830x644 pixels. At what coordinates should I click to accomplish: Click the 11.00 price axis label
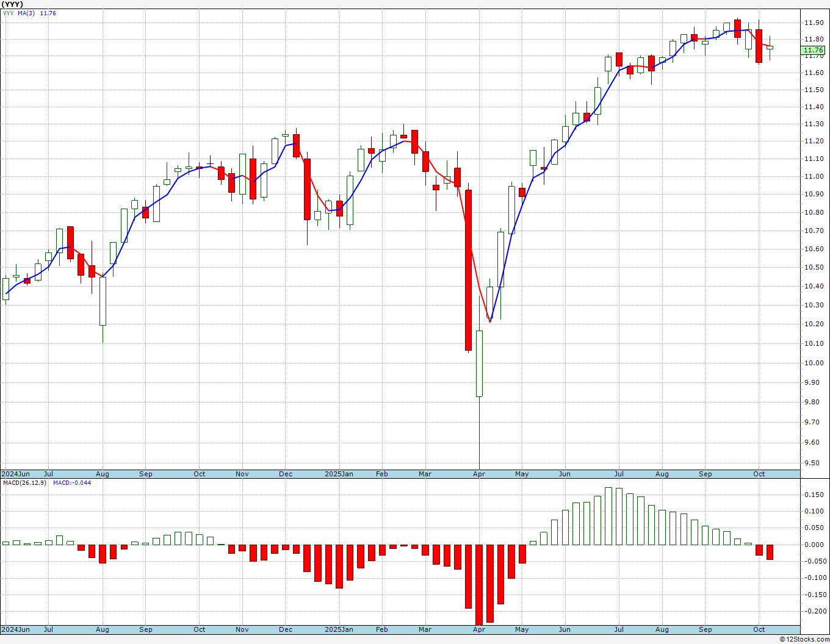pyautogui.click(x=814, y=177)
